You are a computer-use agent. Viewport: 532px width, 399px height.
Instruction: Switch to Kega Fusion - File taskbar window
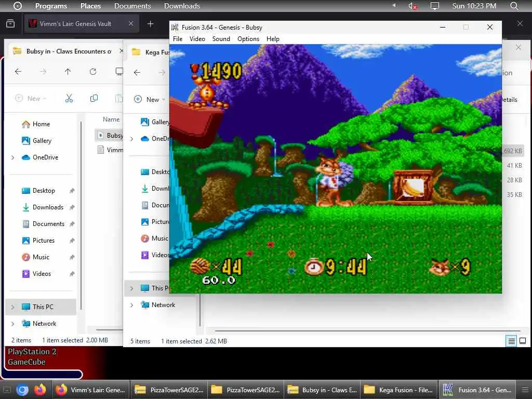pyautogui.click(x=398, y=390)
